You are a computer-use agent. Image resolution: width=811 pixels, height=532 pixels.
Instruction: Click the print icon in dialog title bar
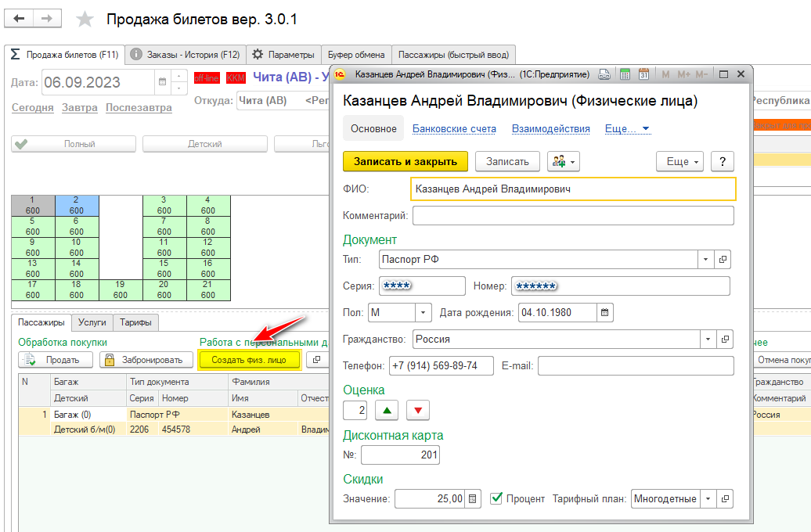coord(604,74)
